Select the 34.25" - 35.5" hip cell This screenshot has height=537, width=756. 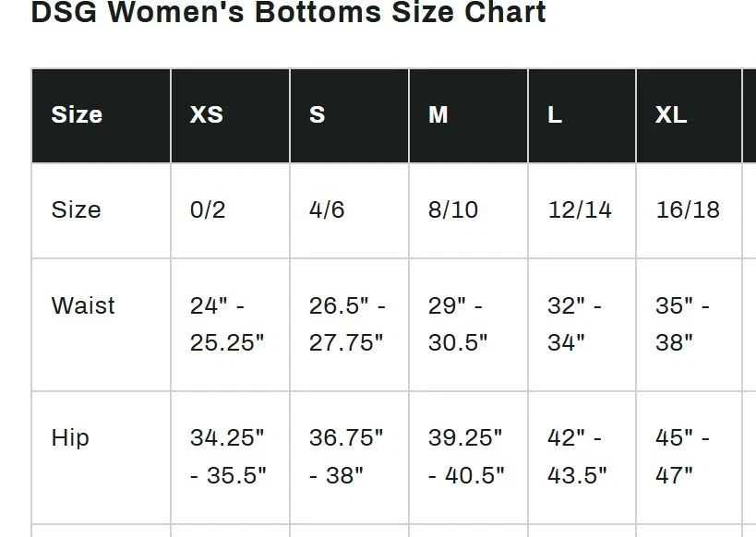click(228, 456)
